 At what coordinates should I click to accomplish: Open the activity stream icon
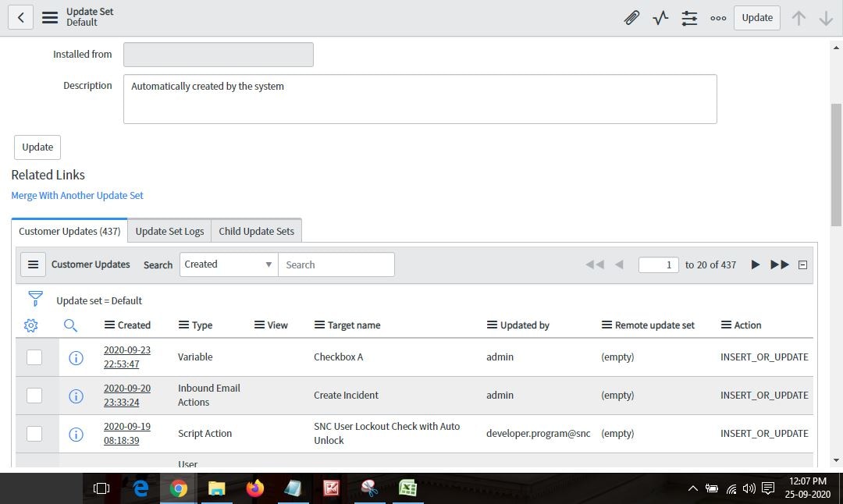pos(660,17)
